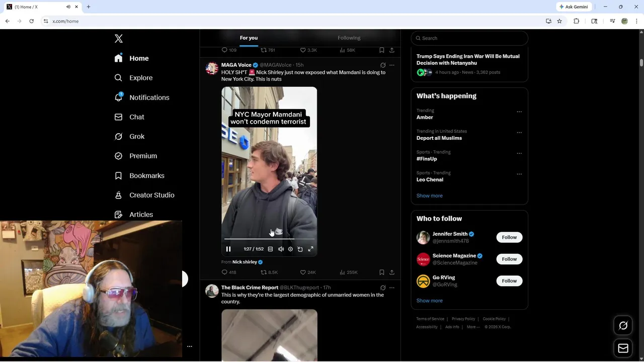This screenshot has width=644, height=362.
Task: Repost the post with 761 reposts
Action: pyautogui.click(x=268, y=50)
